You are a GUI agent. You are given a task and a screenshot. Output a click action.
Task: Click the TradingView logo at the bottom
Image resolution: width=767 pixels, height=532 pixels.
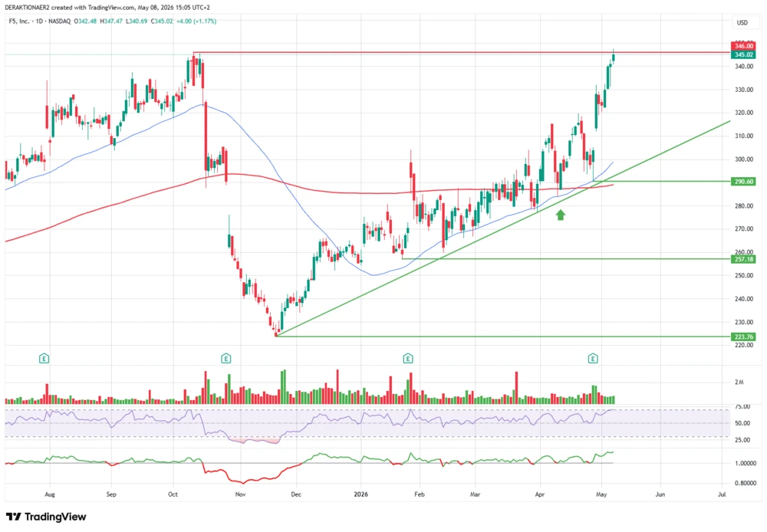point(46,517)
